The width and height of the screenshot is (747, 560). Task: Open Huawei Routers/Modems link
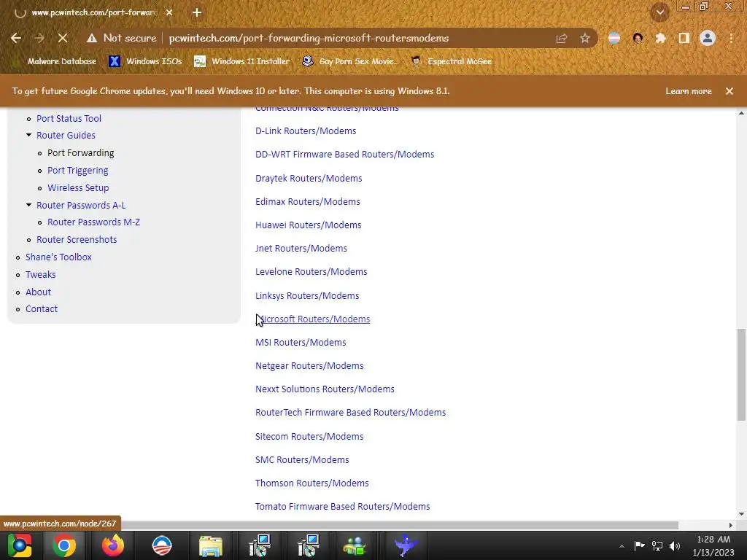[308, 225]
